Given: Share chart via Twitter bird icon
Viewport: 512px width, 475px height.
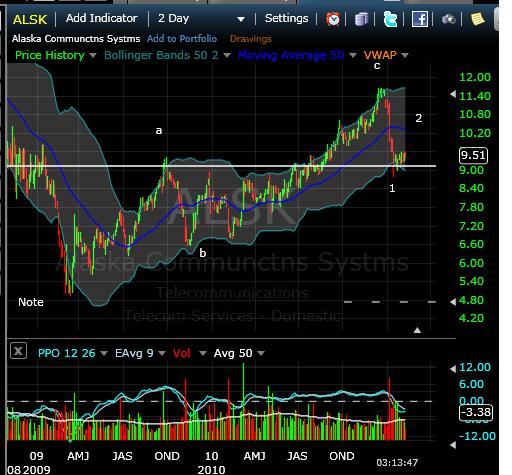Looking at the screenshot, I should click(390, 19).
